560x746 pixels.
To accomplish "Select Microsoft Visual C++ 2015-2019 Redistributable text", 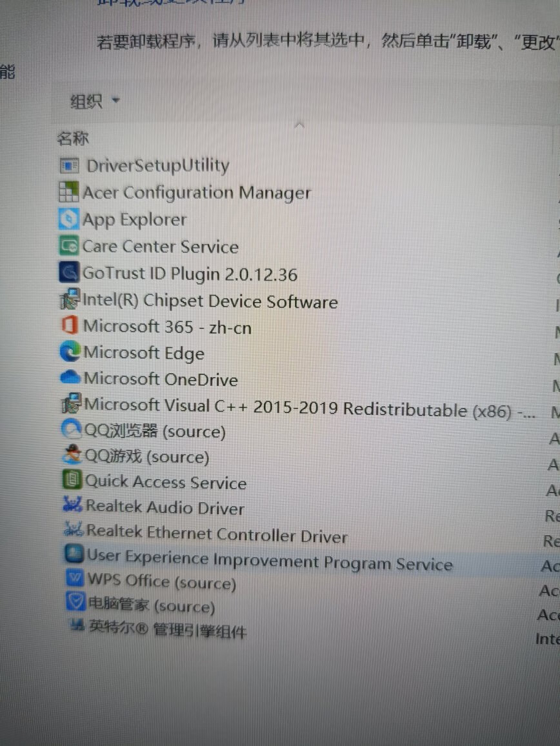I will [x=310, y=408].
